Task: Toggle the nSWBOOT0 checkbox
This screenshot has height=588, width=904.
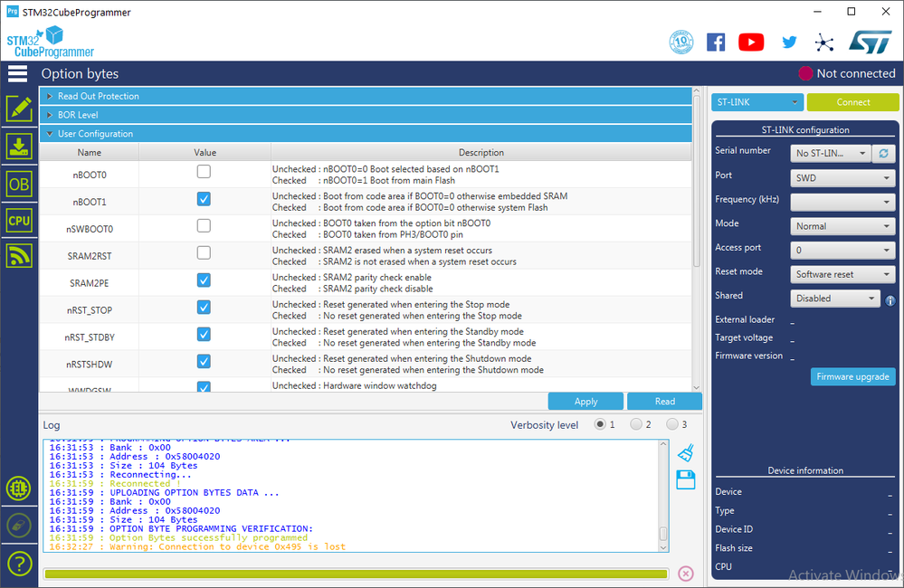Action: (204, 225)
